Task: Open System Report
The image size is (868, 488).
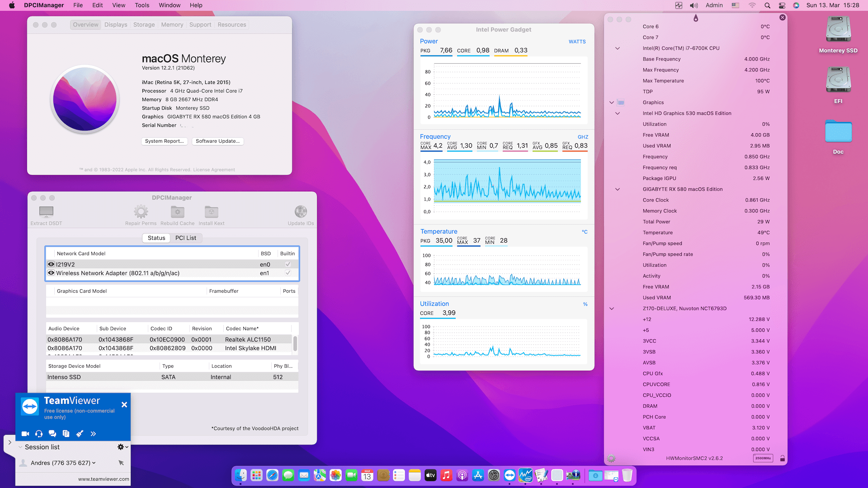Action: click(164, 141)
